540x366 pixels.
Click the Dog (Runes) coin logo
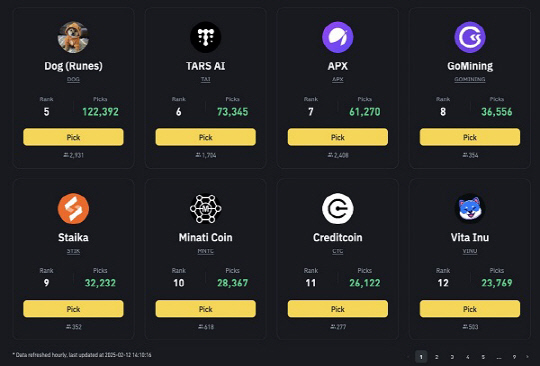73,37
